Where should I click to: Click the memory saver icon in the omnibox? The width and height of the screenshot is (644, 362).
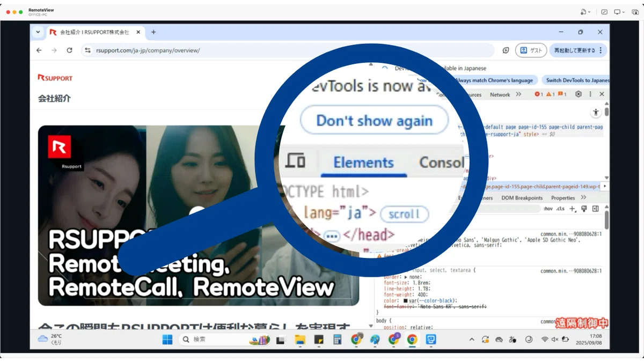506,50
